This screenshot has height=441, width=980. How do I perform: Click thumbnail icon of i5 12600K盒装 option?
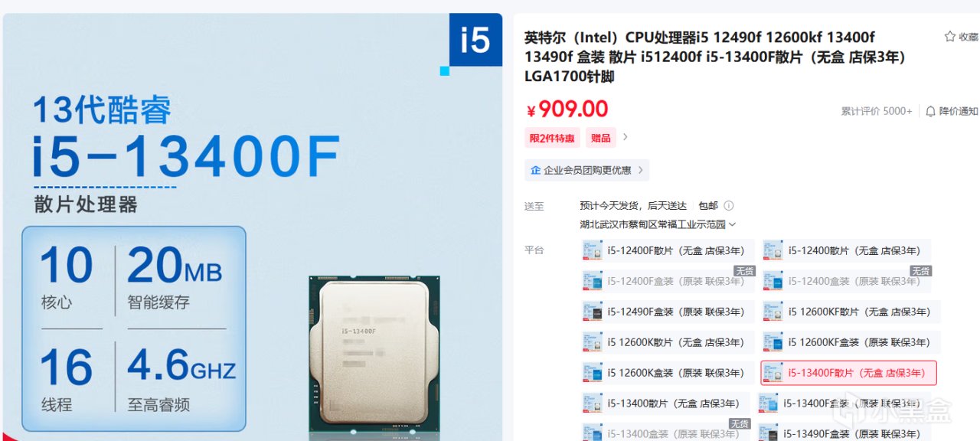592,373
